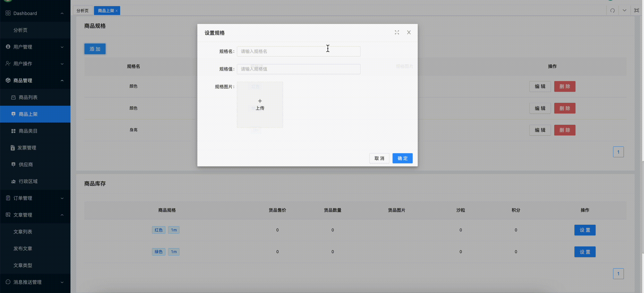This screenshot has width=644, height=293.
Task: Open the tab options dropdown chevron
Action: [x=624, y=11]
